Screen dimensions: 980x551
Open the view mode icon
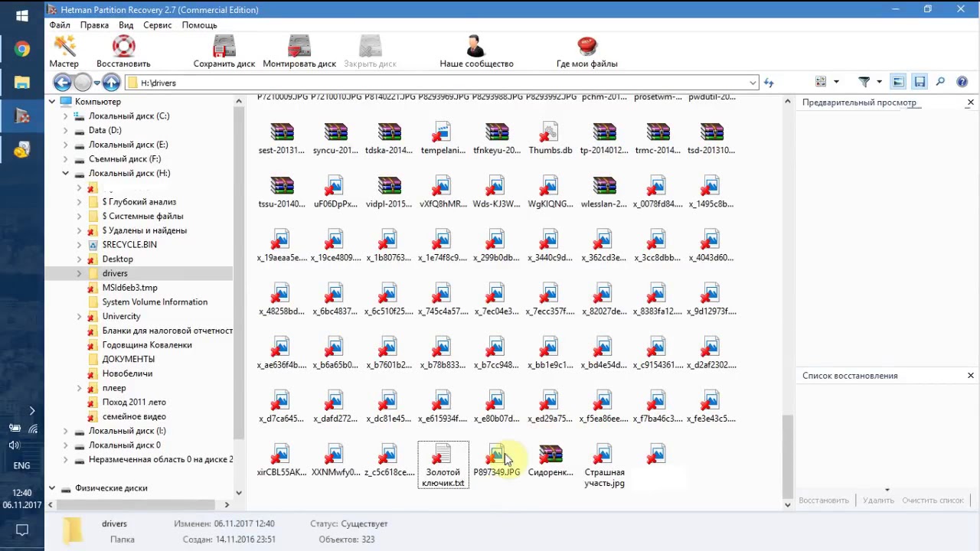coord(821,82)
